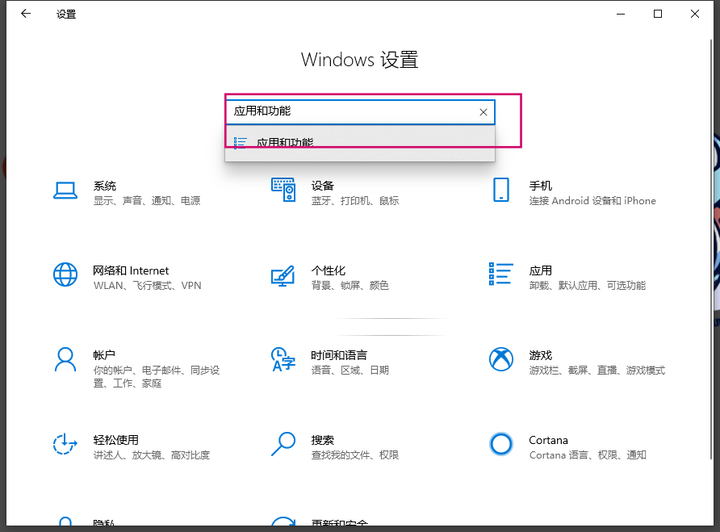Click the text 蓝牙、打印机、鼠标
Screen dimensions: 720x532
click(355, 201)
